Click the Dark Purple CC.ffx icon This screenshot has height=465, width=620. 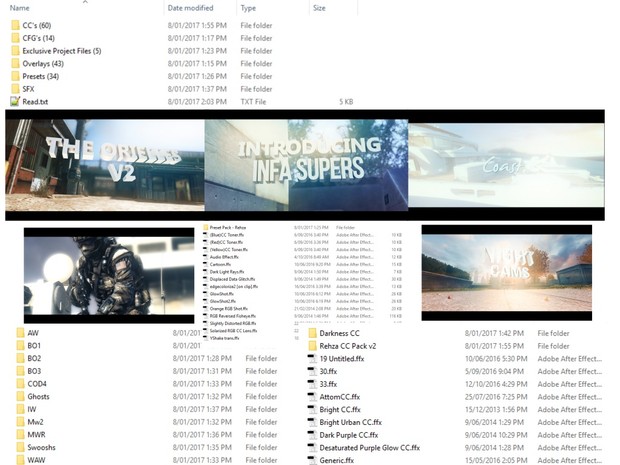click(312, 435)
